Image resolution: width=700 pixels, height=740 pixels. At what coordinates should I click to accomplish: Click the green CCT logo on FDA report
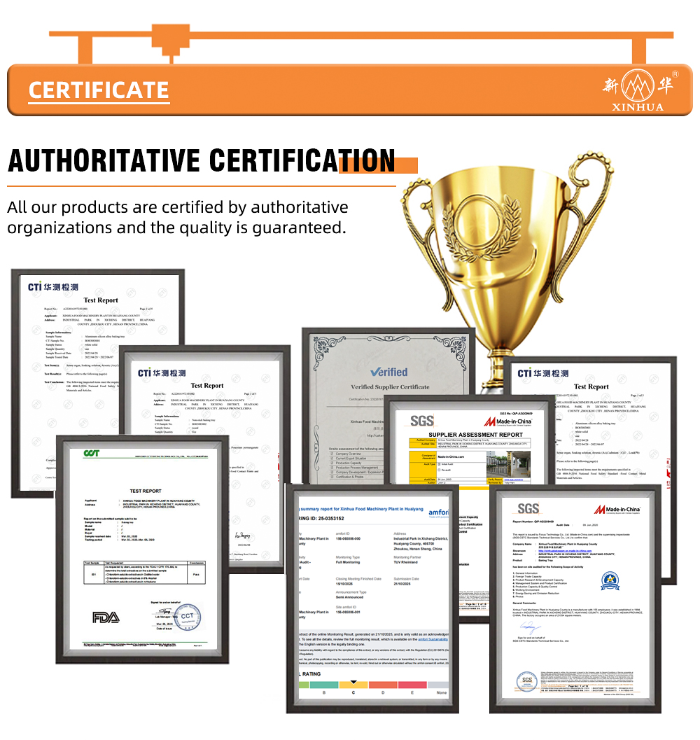(x=92, y=453)
